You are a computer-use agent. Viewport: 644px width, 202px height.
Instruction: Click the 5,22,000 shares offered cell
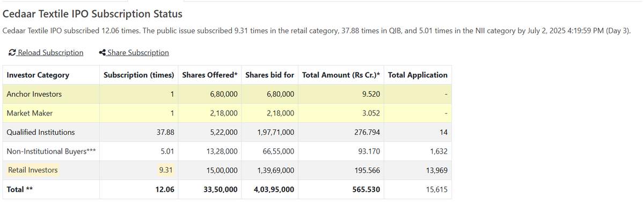point(224,132)
